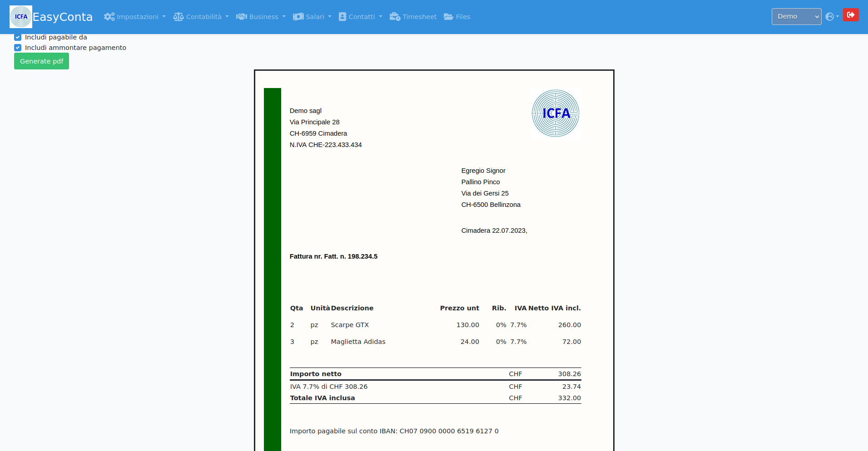The image size is (868, 451).
Task: Click the 23.74 VAT amount value
Action: 571,387
